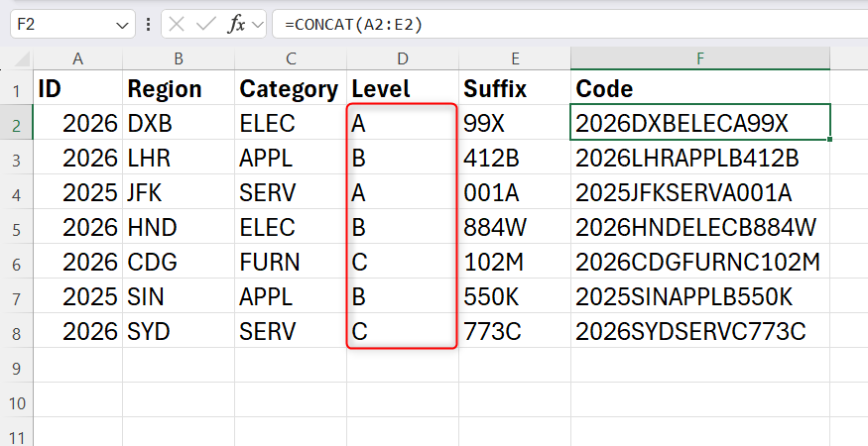The width and height of the screenshot is (868, 446).
Task: Select code cell 2026SYDSERVC773C
Action: (700, 330)
